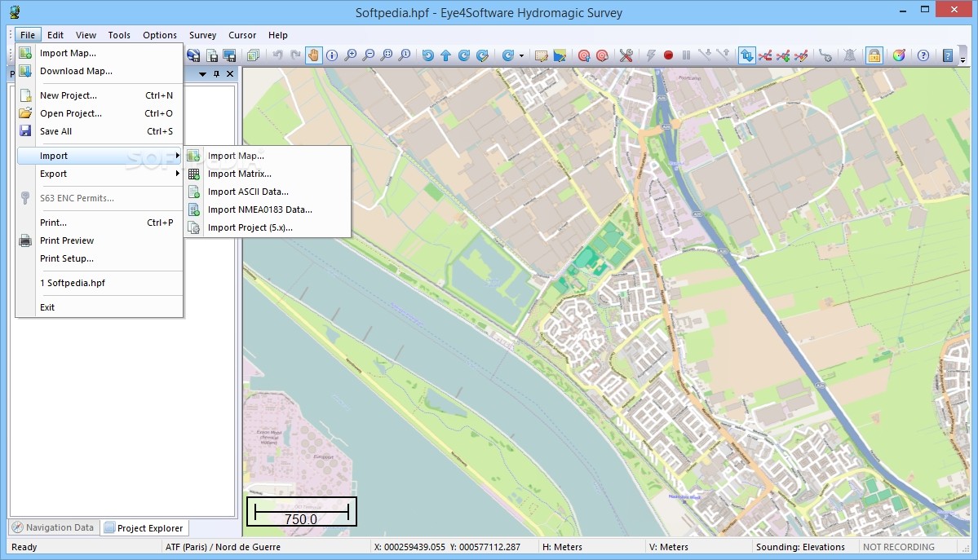Viewport: 978px width, 560px height.
Task: Select Import NMEA0183 Data option
Action: [259, 209]
